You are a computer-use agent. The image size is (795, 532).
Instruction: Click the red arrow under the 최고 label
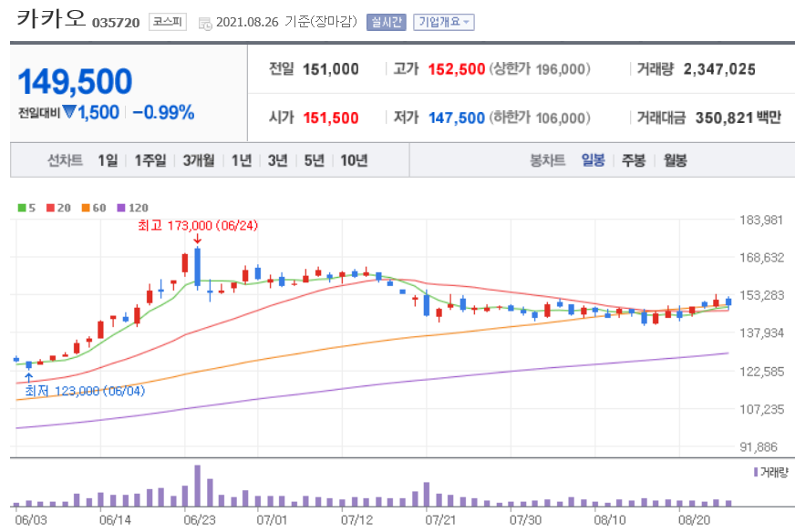197,239
